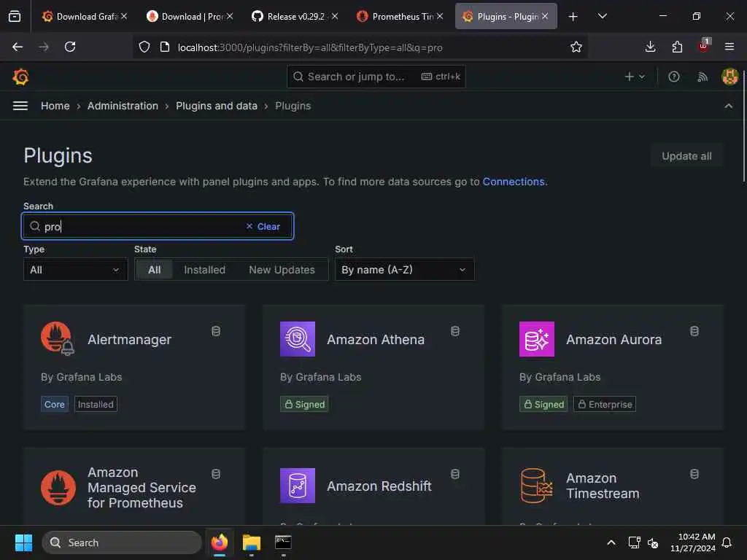Image resolution: width=747 pixels, height=560 pixels.
Task: Open the user profile avatar
Action: click(x=729, y=77)
